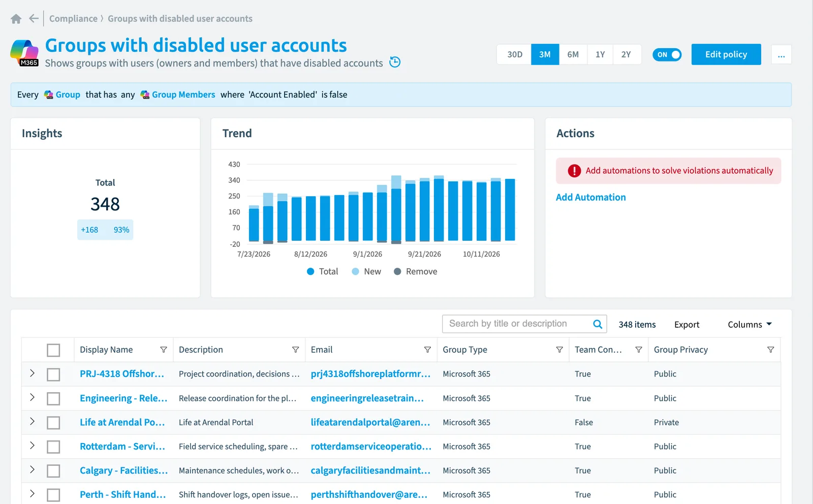The height and width of the screenshot is (504, 813).
Task: Select checkbox for Engineering - Release row
Action: pos(53,399)
